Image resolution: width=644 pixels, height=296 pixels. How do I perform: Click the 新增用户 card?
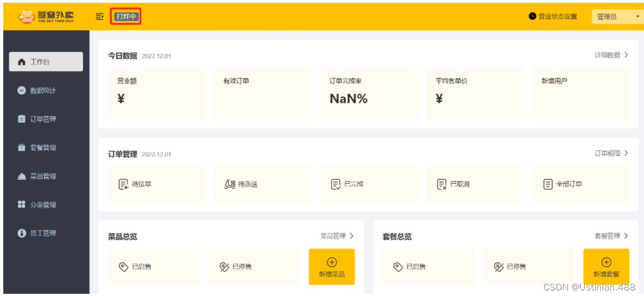[581, 94]
